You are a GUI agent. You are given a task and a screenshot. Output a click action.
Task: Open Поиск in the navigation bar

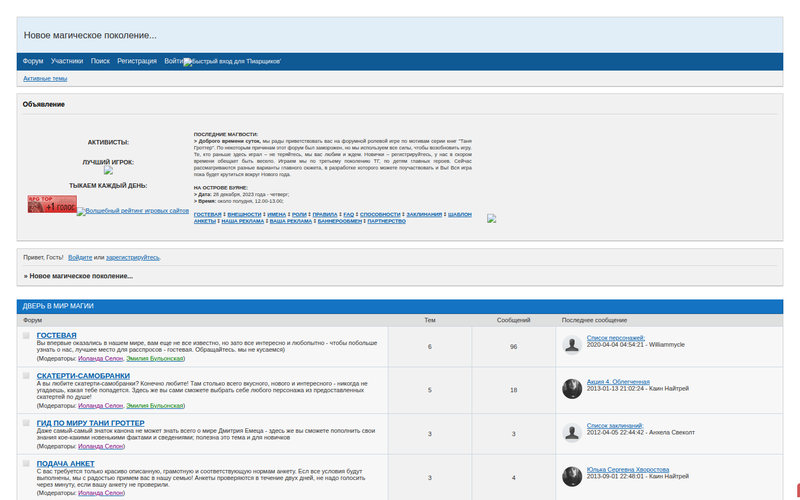coord(100,61)
